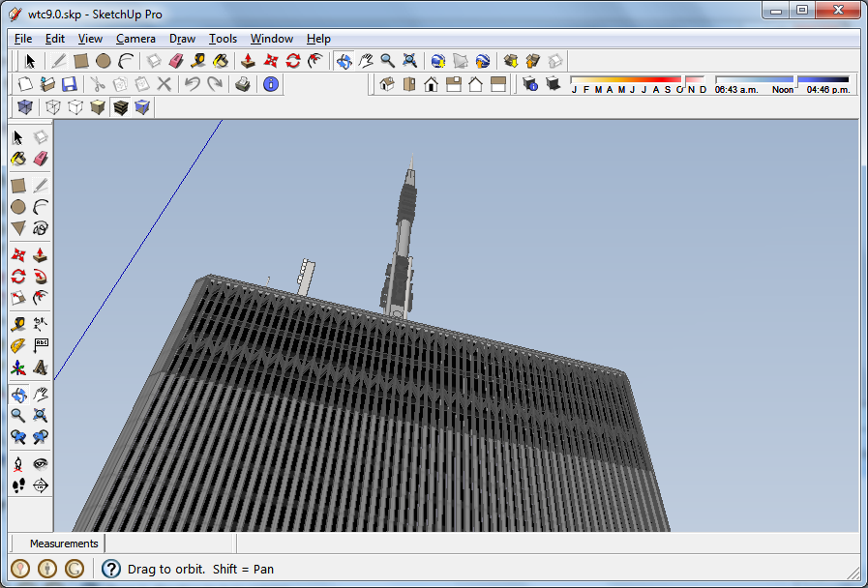Click the Add Location Google Earth icon
This screenshot has width=868, height=588.
pyautogui.click(x=438, y=60)
